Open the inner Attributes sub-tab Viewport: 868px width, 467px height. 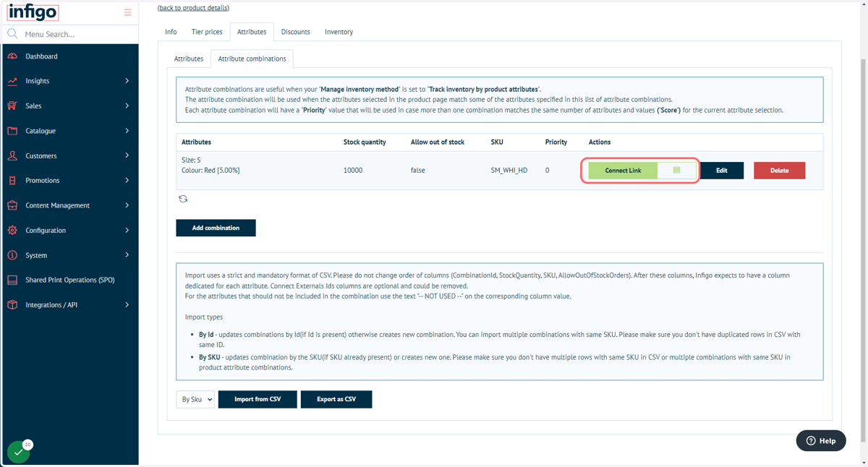[x=189, y=59]
